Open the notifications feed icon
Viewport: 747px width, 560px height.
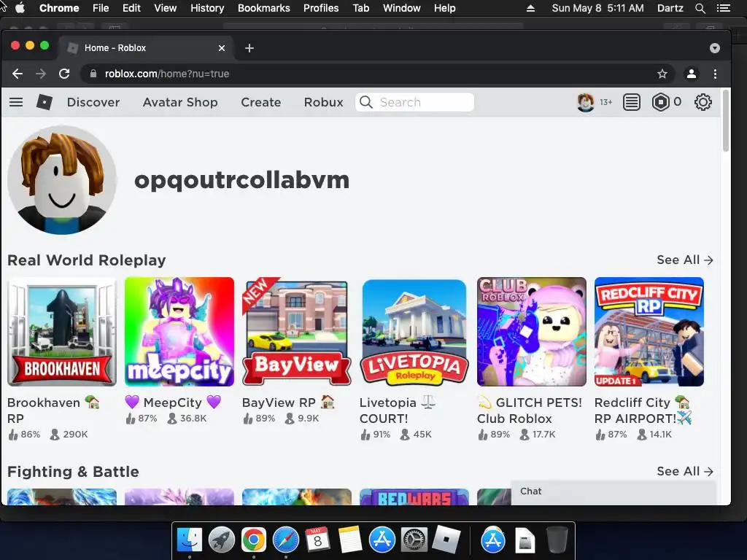tap(631, 102)
